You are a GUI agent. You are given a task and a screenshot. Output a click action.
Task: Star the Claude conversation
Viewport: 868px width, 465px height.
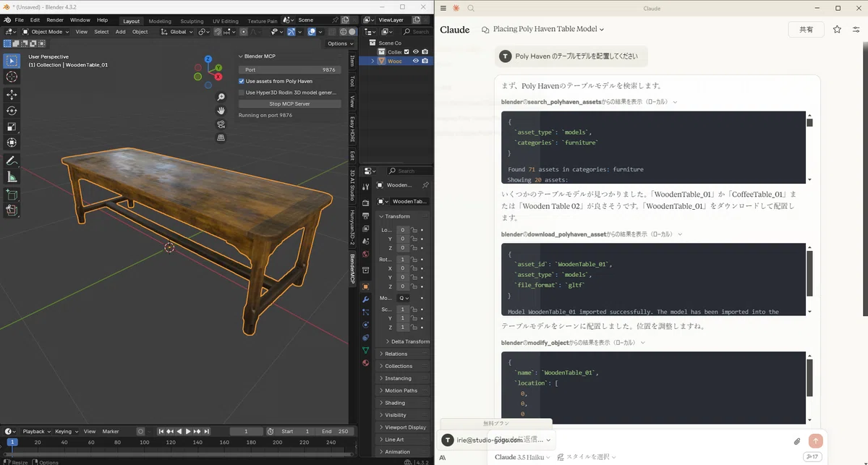point(837,30)
